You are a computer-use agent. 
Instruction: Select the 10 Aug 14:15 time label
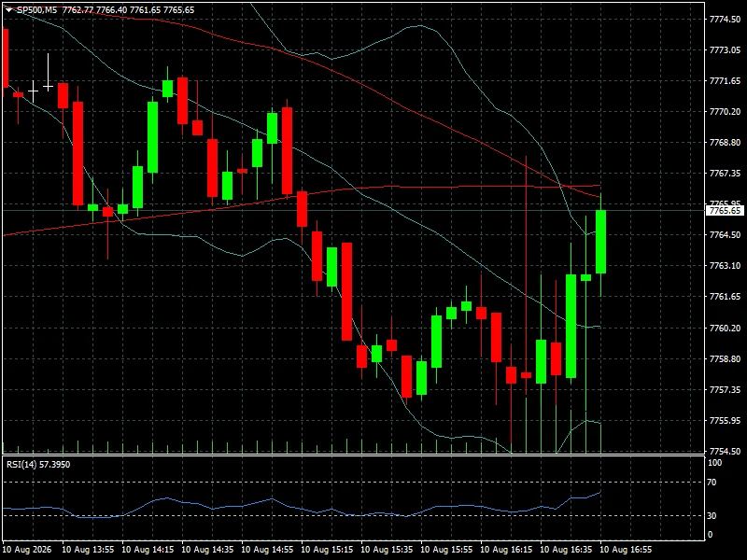[x=148, y=550]
